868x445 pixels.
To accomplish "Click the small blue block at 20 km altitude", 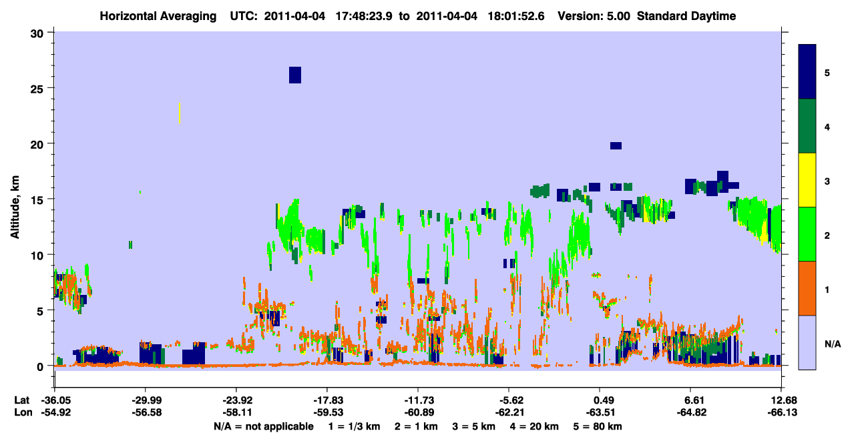I will click(616, 145).
